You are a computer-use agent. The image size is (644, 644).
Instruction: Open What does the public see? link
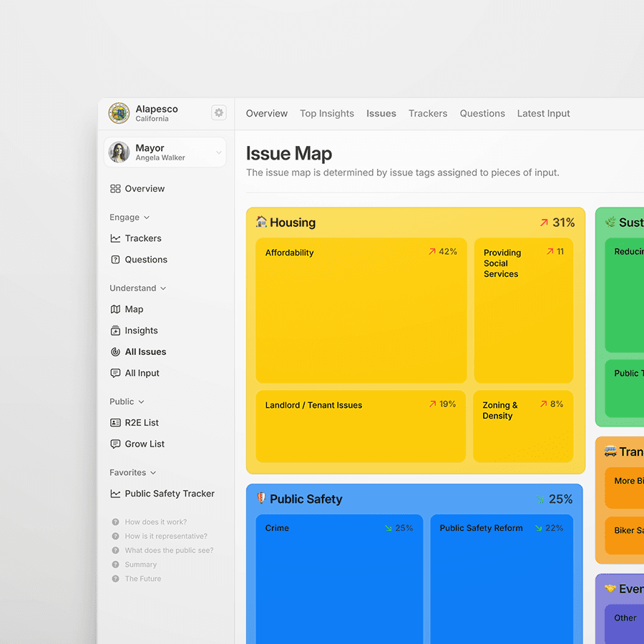tap(169, 550)
